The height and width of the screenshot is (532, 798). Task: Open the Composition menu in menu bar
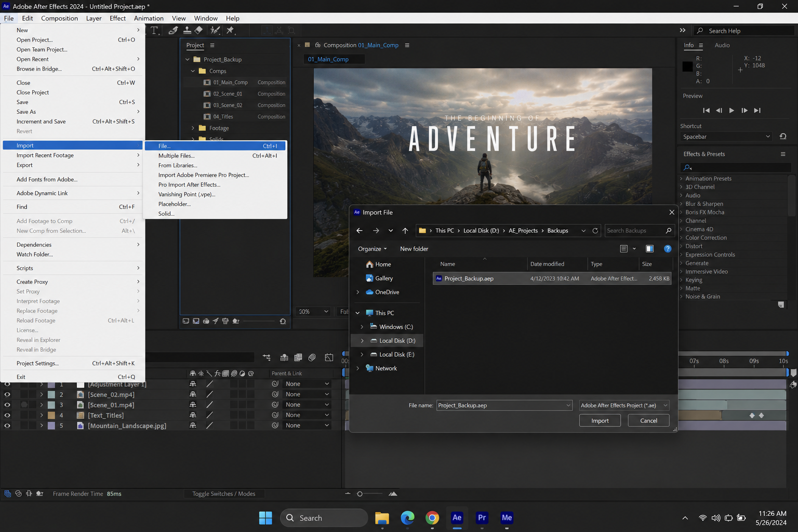point(59,18)
